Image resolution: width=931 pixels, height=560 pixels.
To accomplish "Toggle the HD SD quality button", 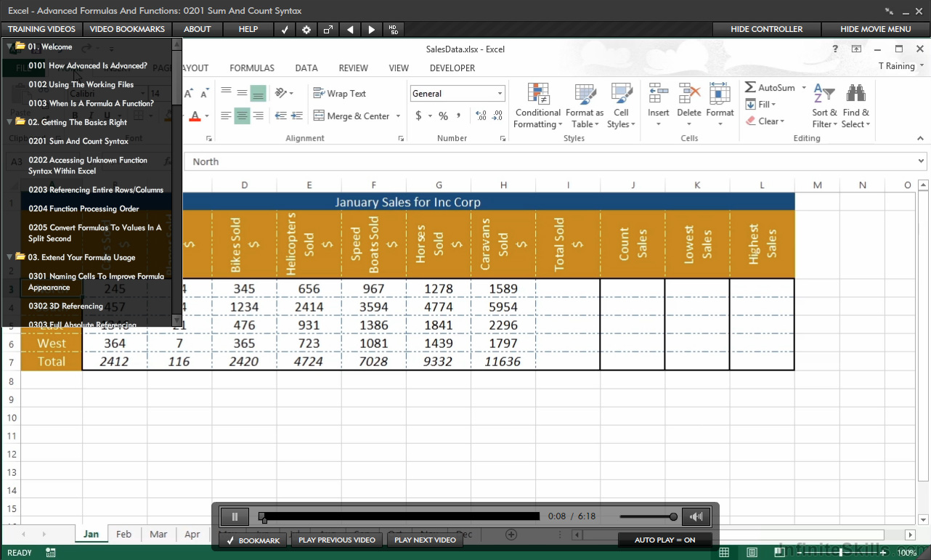I will coord(394,29).
